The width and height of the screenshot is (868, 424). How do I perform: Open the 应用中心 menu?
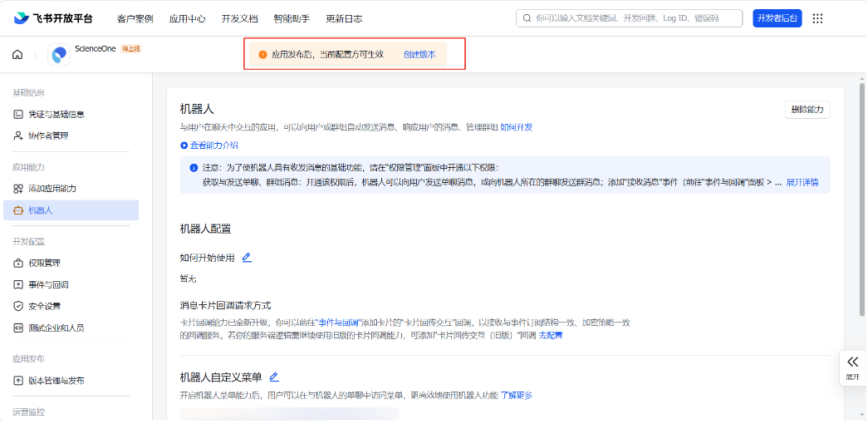pyautogui.click(x=187, y=18)
